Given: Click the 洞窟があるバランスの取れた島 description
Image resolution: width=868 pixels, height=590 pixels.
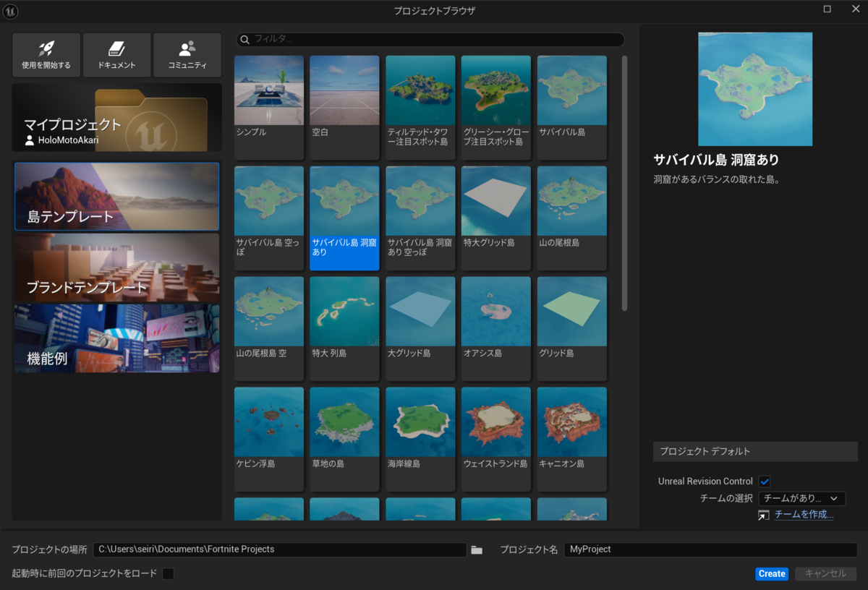Looking at the screenshot, I should pyautogui.click(x=716, y=179).
